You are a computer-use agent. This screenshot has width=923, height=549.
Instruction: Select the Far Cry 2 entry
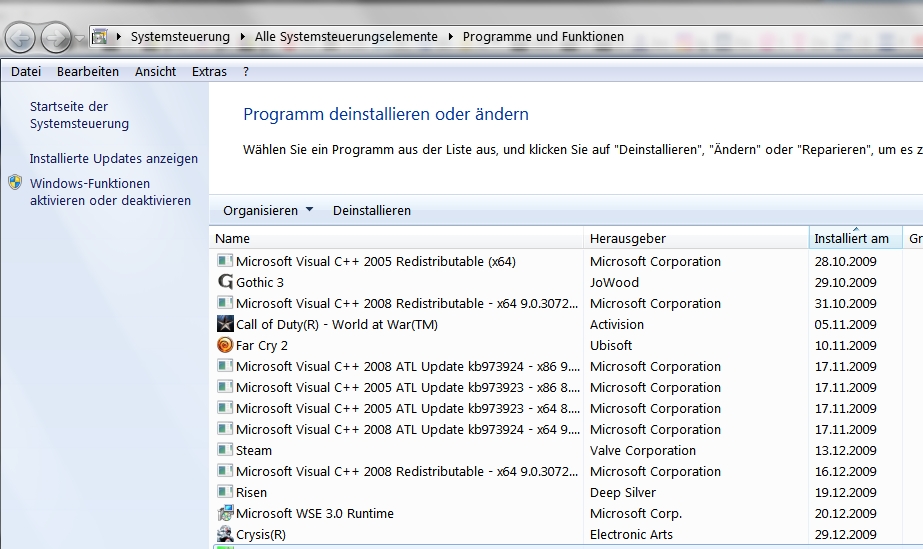[261, 345]
